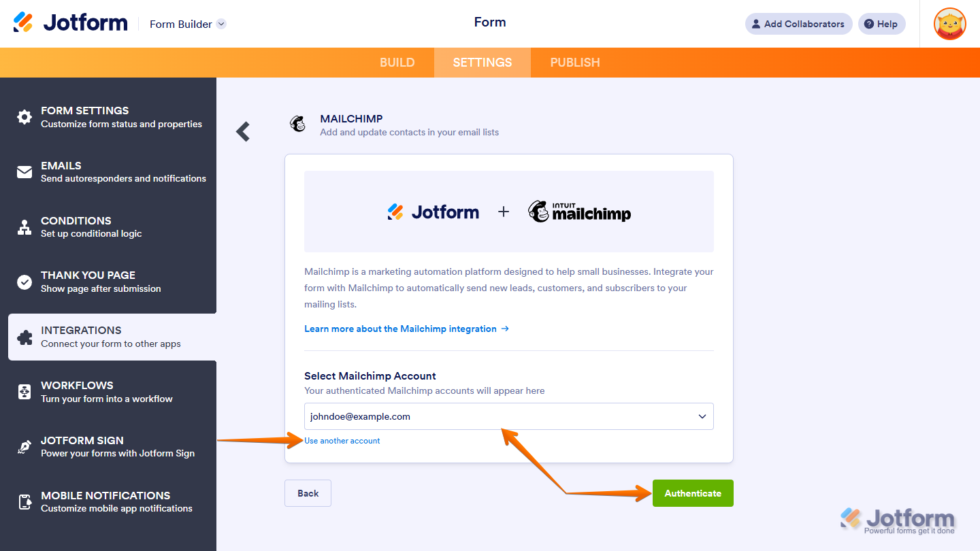Click the Authenticate button
This screenshot has height=551, width=980.
(693, 492)
